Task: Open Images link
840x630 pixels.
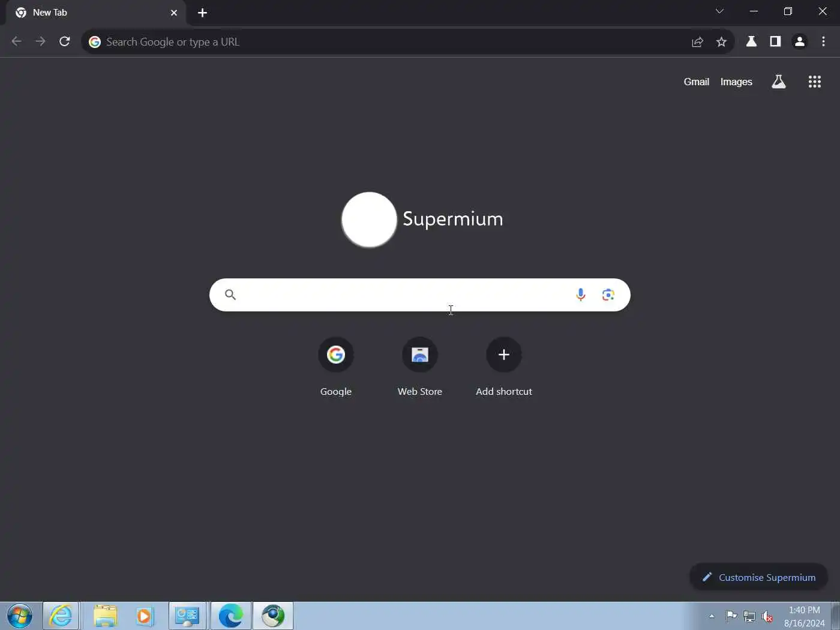Action: [x=736, y=82]
